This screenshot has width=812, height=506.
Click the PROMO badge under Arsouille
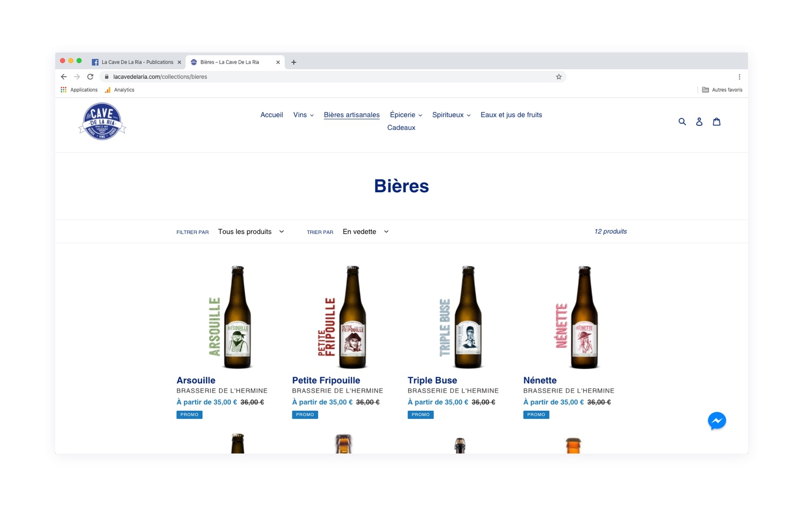click(189, 415)
